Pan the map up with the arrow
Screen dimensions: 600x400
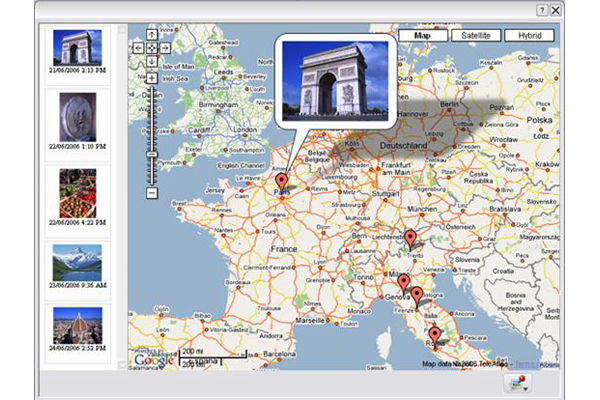(152, 35)
